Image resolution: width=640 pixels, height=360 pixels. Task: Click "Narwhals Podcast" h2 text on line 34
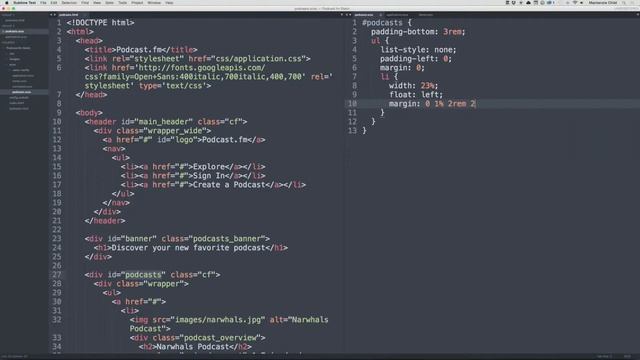[x=193, y=347]
